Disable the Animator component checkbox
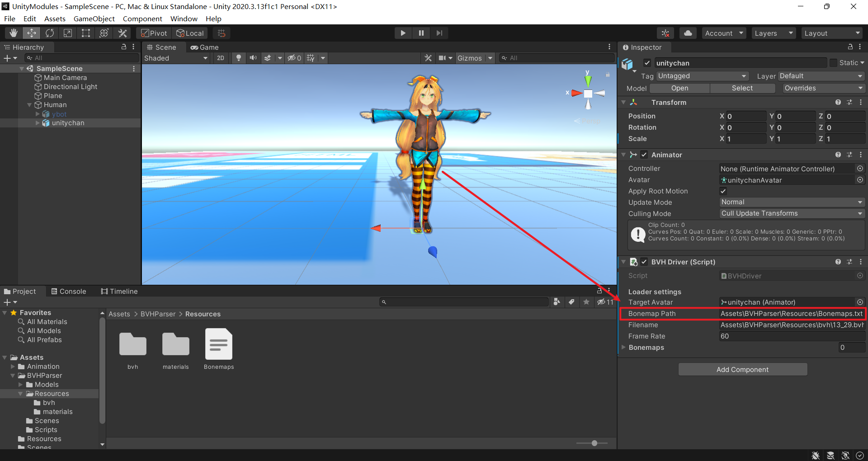 tap(644, 155)
